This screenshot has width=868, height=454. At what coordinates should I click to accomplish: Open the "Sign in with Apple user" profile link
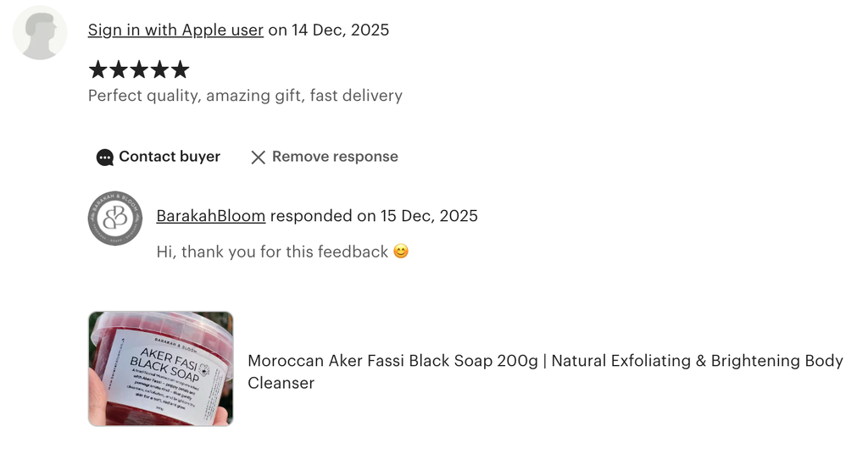click(x=175, y=30)
